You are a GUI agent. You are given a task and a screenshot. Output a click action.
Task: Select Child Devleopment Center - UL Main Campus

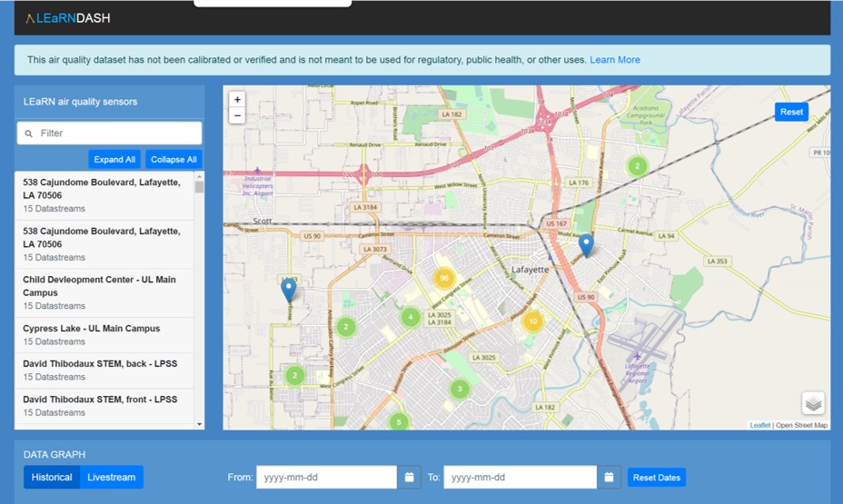[x=104, y=292]
